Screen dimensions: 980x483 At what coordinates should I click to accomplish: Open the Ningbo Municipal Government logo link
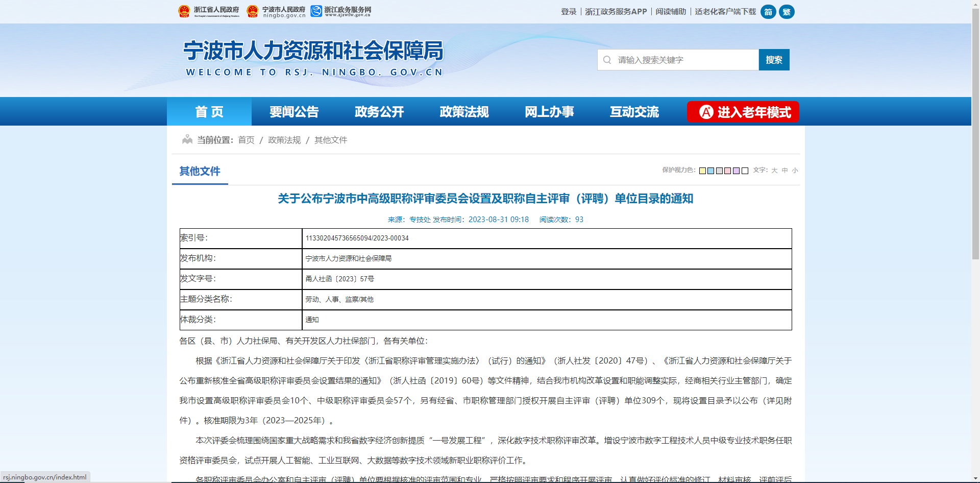click(276, 11)
